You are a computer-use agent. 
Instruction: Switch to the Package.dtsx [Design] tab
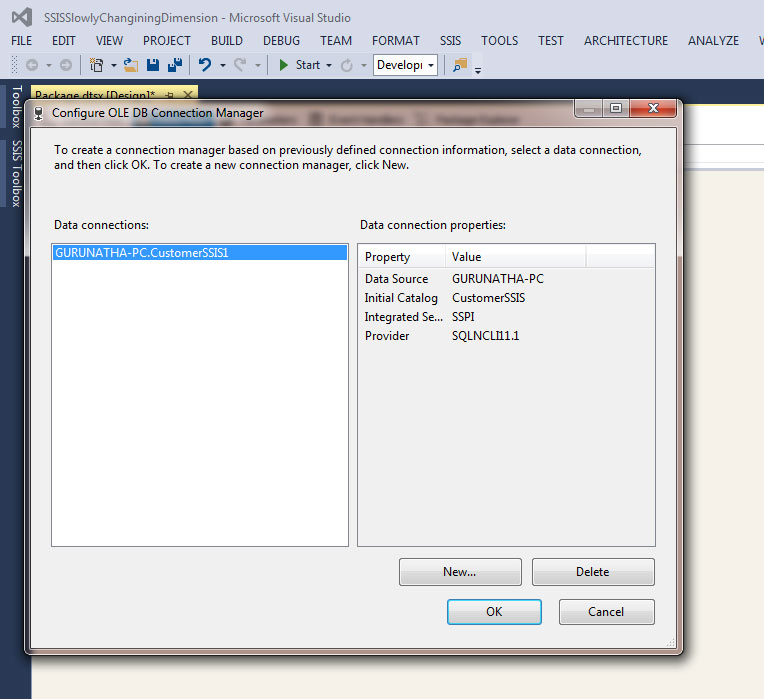(x=95, y=94)
